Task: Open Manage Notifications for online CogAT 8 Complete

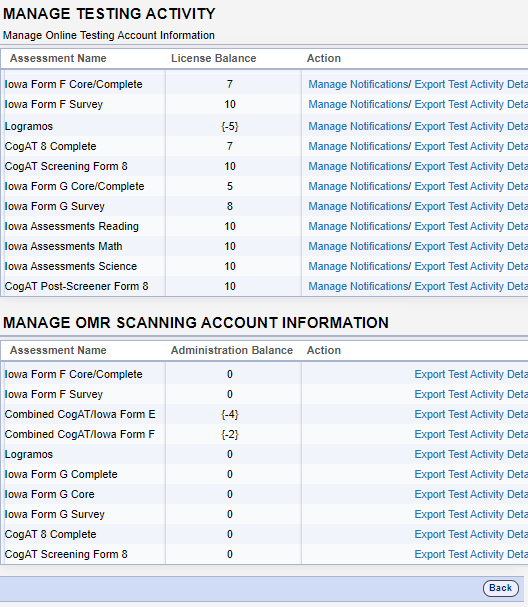Action: click(x=359, y=146)
